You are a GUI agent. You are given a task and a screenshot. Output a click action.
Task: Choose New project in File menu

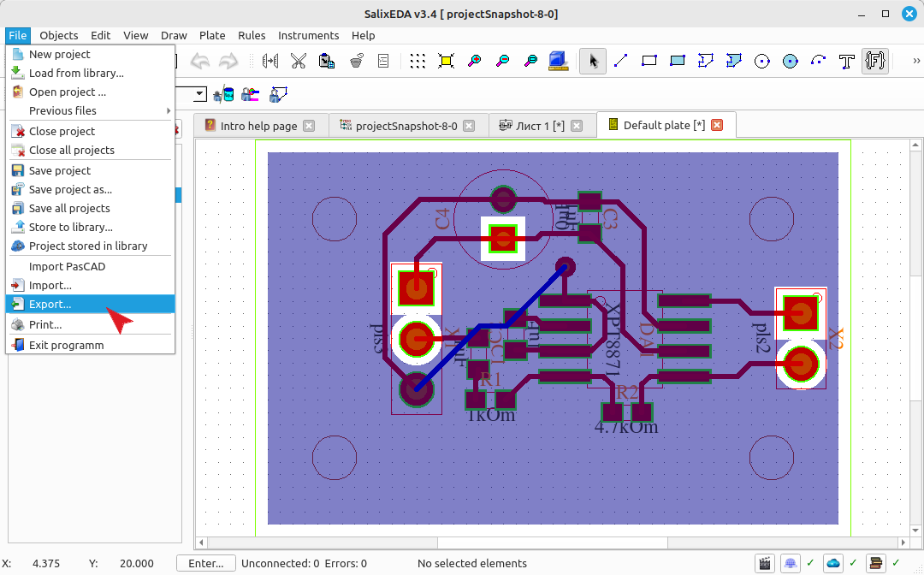tap(90, 54)
